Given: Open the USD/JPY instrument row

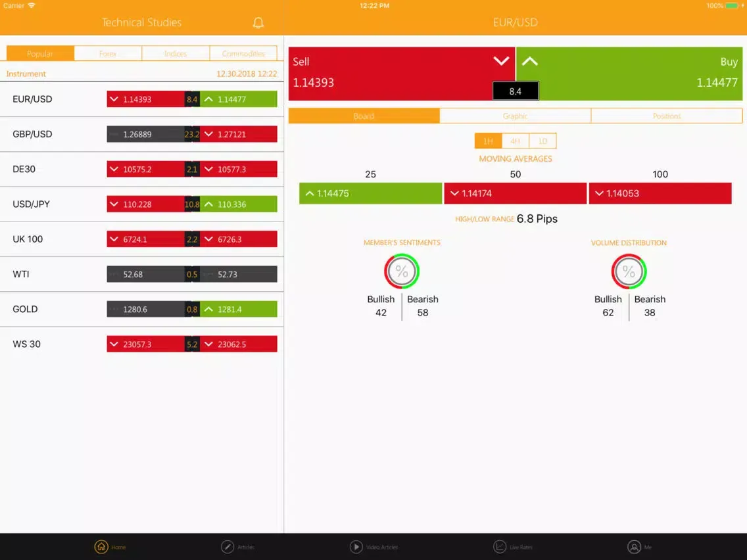Looking at the screenshot, I should (x=142, y=204).
